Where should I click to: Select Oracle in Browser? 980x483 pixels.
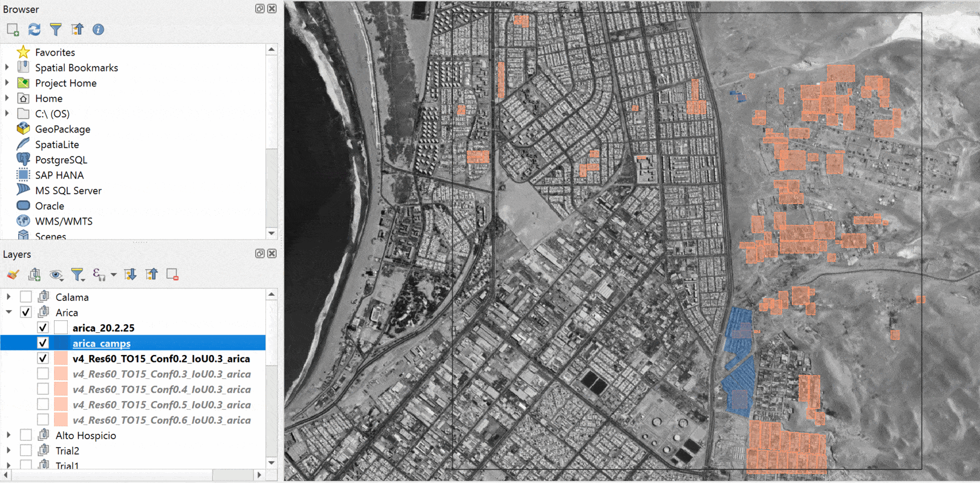pos(49,206)
